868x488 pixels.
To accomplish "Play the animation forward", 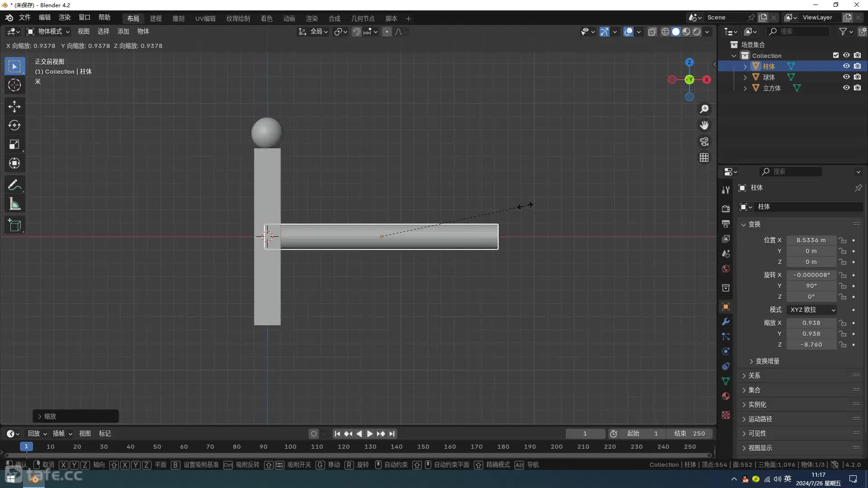I will tap(370, 434).
